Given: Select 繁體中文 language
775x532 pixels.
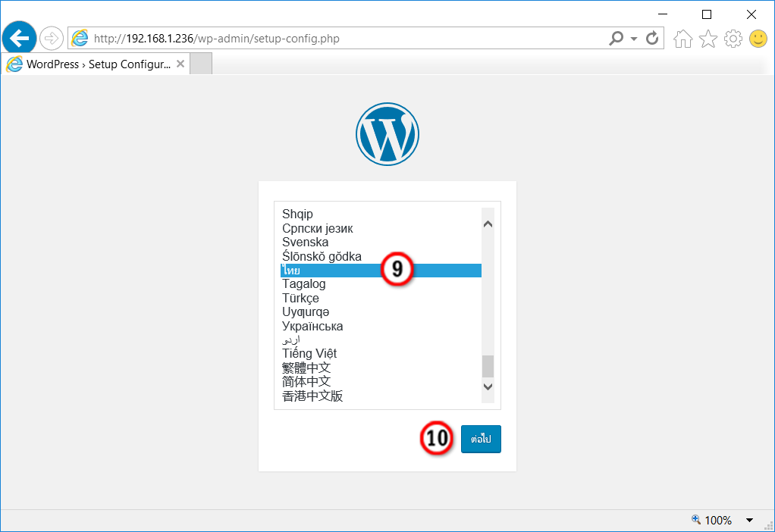Looking at the screenshot, I should (x=381, y=368).
